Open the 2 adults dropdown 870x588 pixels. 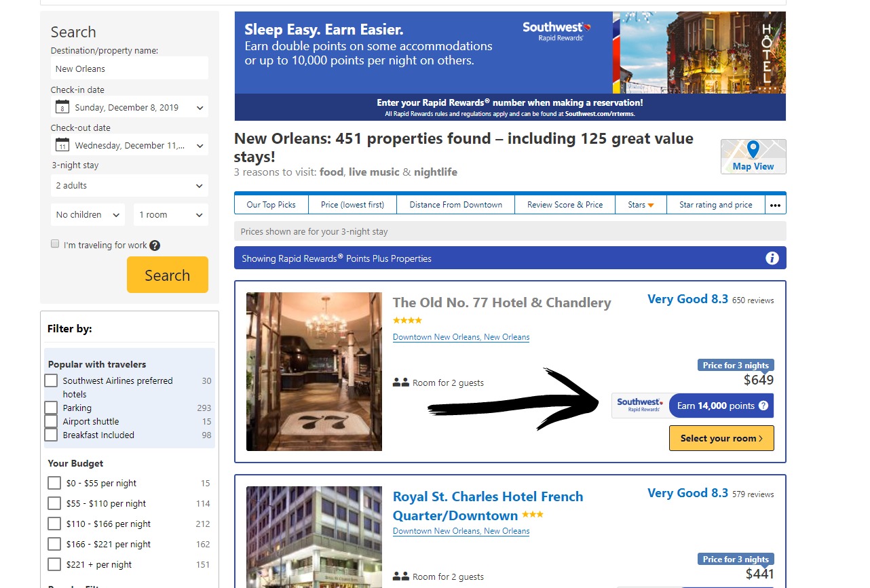pyautogui.click(x=130, y=185)
